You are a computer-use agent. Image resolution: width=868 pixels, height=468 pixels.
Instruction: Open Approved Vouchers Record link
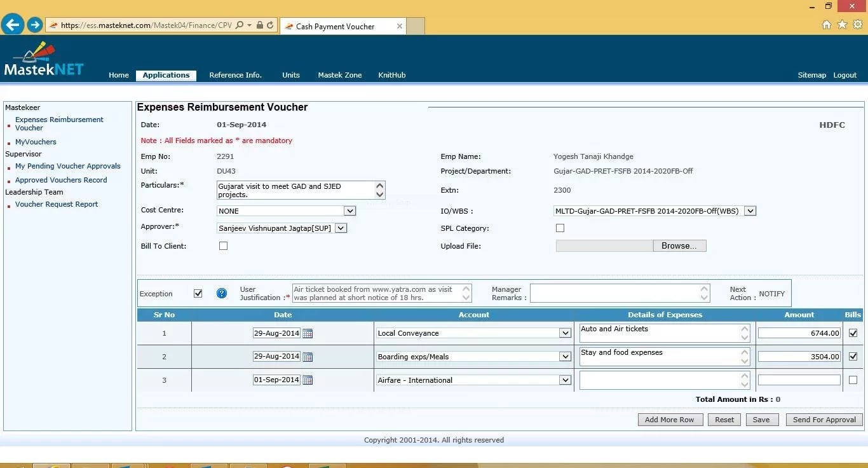tap(61, 180)
